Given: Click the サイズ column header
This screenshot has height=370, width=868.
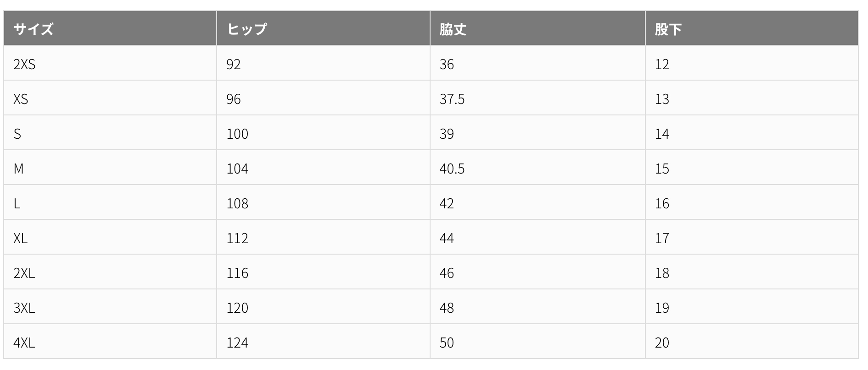Looking at the screenshot, I should click(110, 28).
